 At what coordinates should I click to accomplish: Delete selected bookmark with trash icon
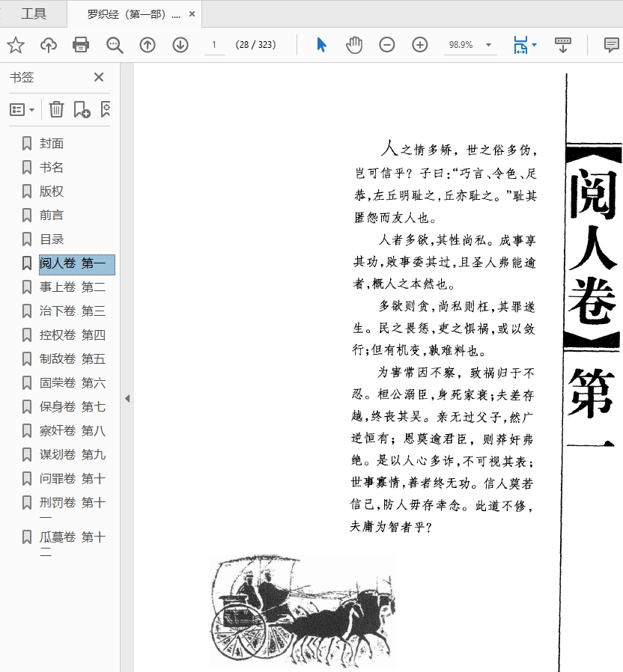point(56,110)
